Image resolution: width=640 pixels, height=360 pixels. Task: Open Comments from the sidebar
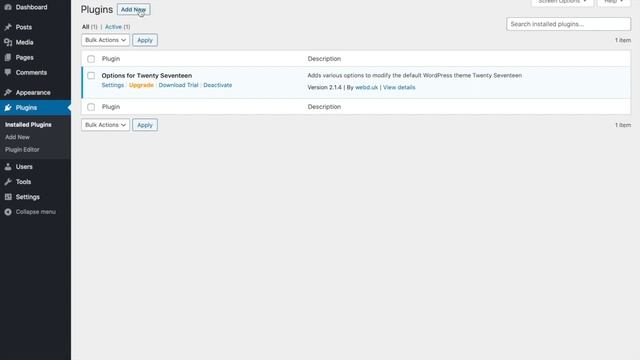(x=31, y=72)
